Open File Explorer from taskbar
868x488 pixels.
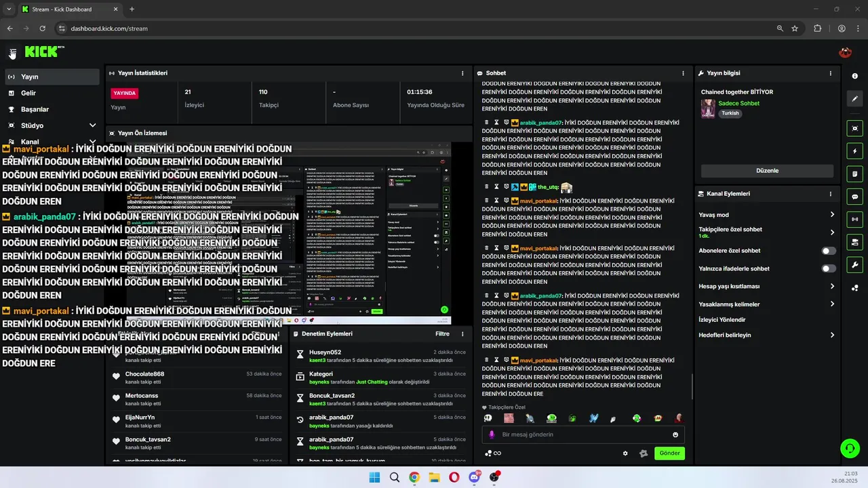[434, 477]
